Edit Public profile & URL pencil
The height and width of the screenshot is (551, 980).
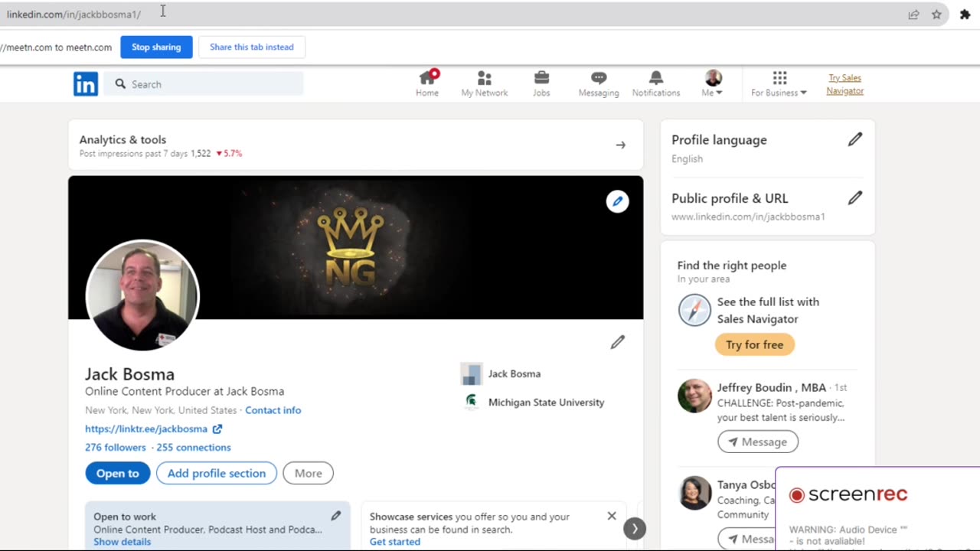point(855,197)
